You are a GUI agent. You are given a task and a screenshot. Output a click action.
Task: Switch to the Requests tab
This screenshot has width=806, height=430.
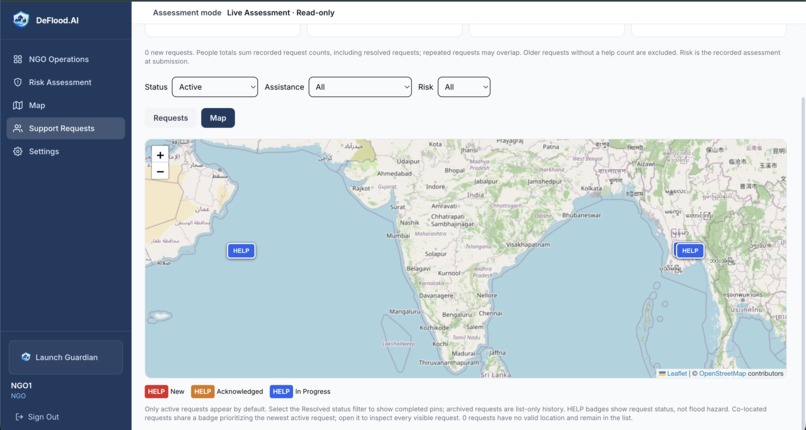(x=171, y=118)
